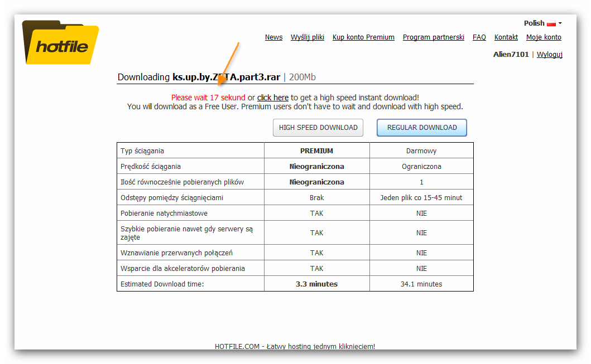Image resolution: width=591 pixels, height=364 pixels.
Task: Click the '34.1 minutes' free time cell
Action: point(421,284)
